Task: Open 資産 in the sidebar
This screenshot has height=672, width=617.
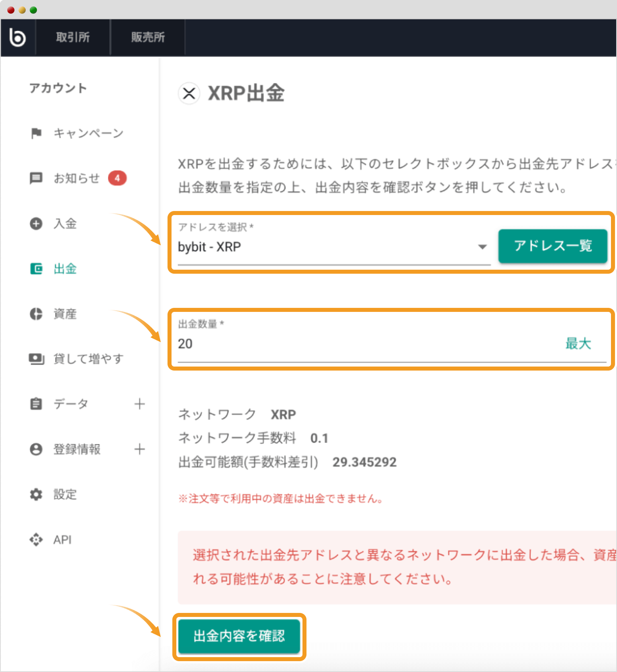Action: pyautogui.click(x=65, y=314)
